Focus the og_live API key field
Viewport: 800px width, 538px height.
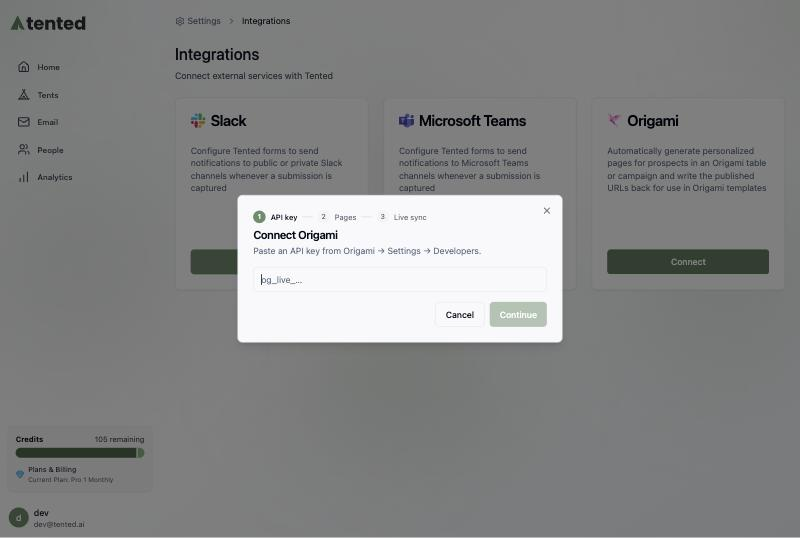point(399,279)
